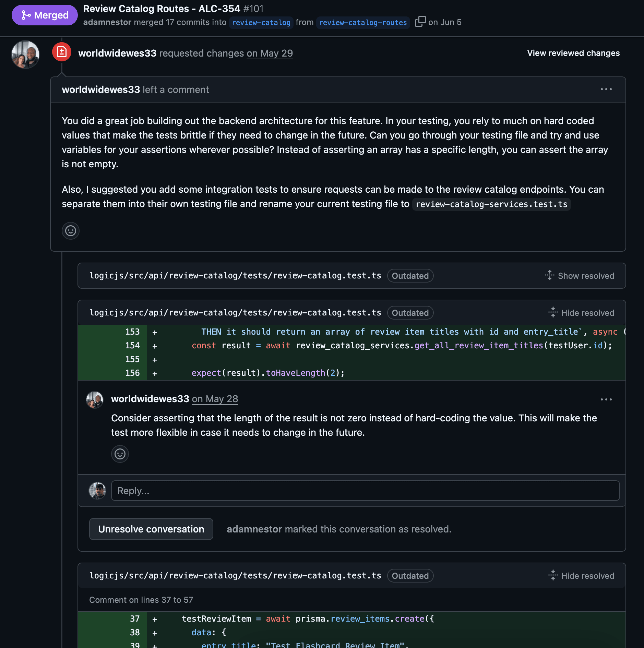Add emoji reaction to the May 28 comment
This screenshot has width=644, height=648.
click(120, 454)
